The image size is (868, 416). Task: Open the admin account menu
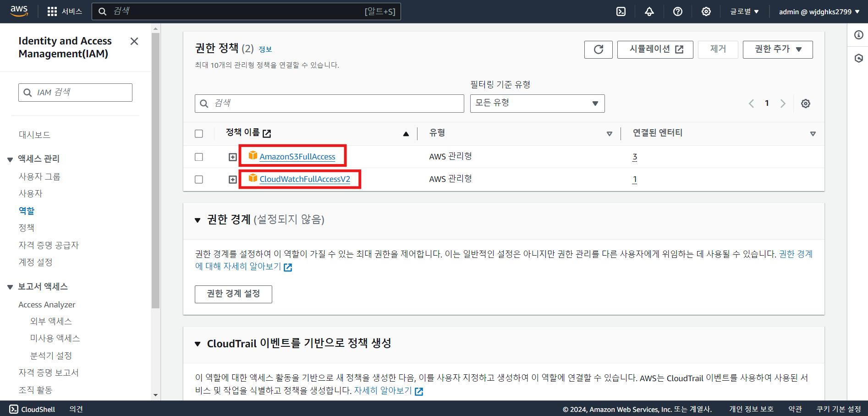click(819, 11)
